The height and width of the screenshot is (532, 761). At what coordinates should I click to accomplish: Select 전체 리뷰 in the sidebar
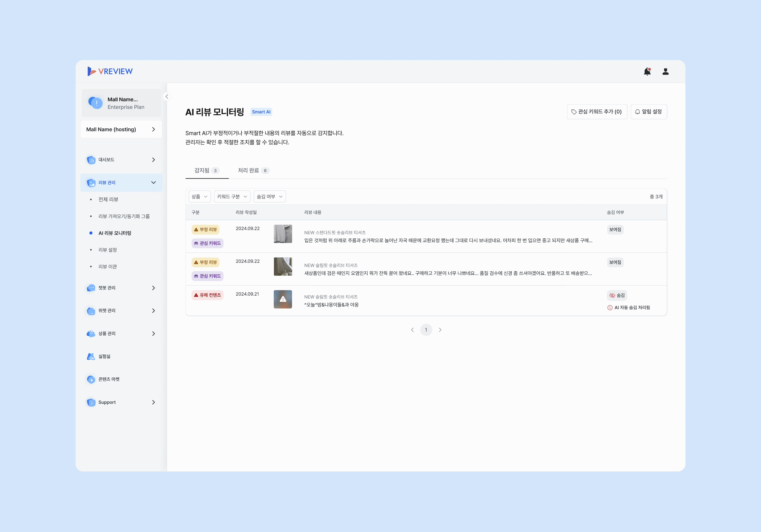(x=108, y=199)
